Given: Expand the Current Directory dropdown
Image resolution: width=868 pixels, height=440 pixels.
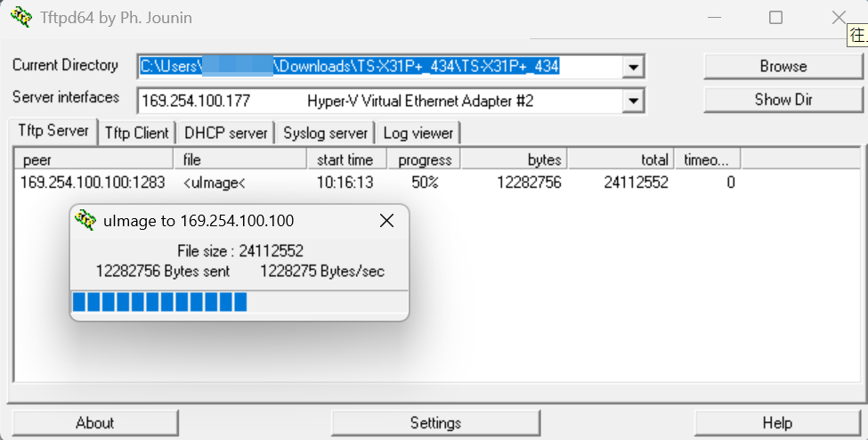Looking at the screenshot, I should [633, 67].
